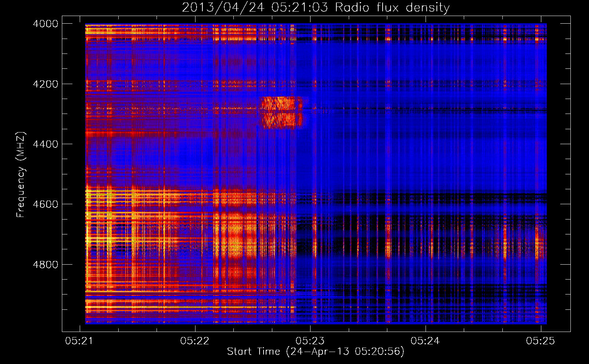This screenshot has width=589, height=364.
Task: Click the 05:22 time tick label
Action: pyautogui.click(x=195, y=341)
